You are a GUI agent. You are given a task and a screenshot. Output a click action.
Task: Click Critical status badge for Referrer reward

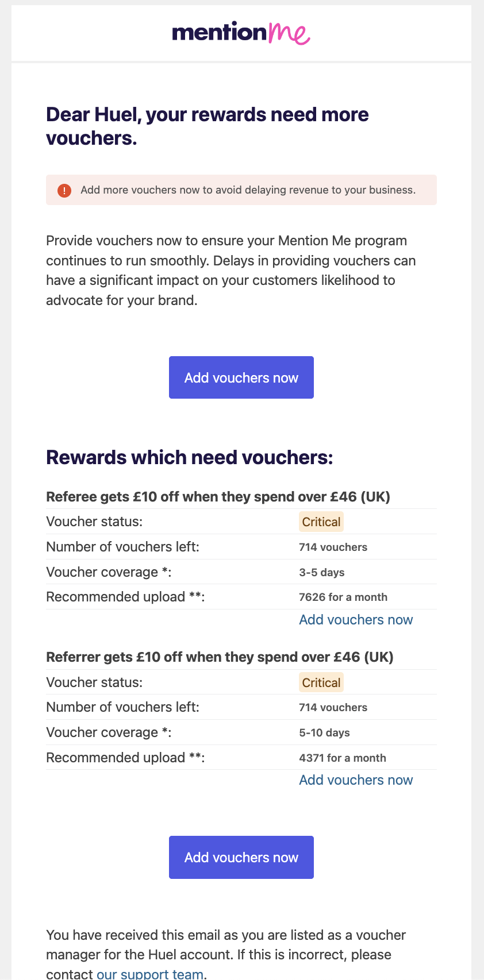click(x=321, y=682)
